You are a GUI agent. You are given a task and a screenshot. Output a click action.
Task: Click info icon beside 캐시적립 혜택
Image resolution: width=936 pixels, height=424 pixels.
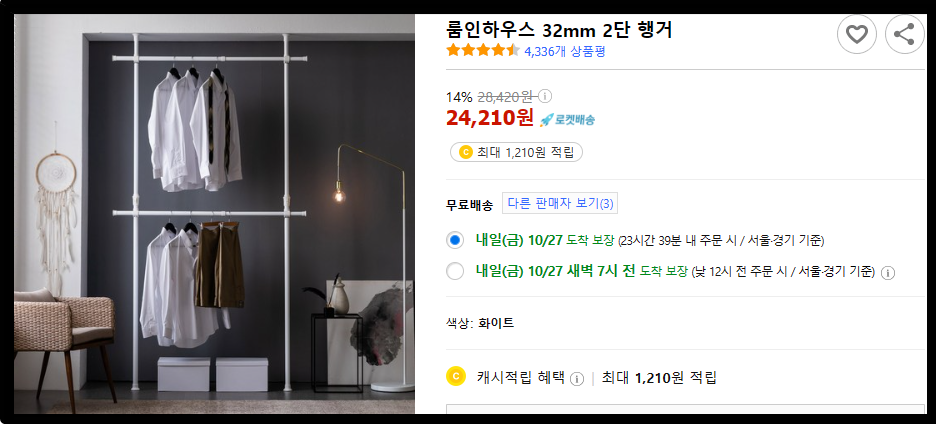tap(577, 379)
